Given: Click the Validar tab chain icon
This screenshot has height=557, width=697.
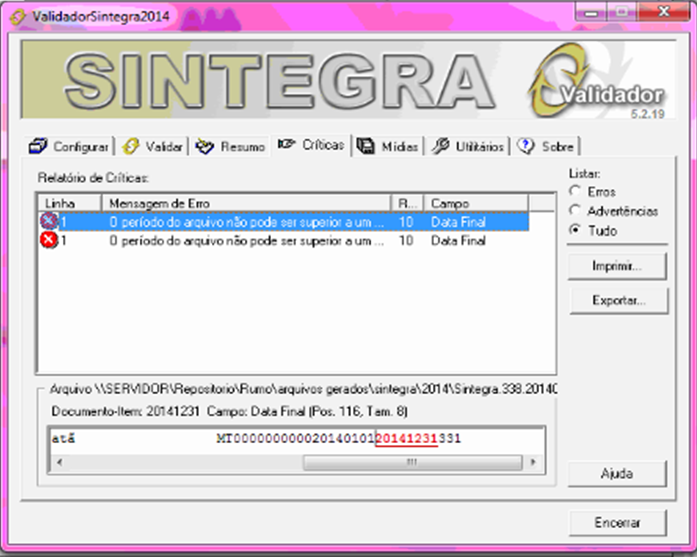Looking at the screenshot, I should [131, 146].
